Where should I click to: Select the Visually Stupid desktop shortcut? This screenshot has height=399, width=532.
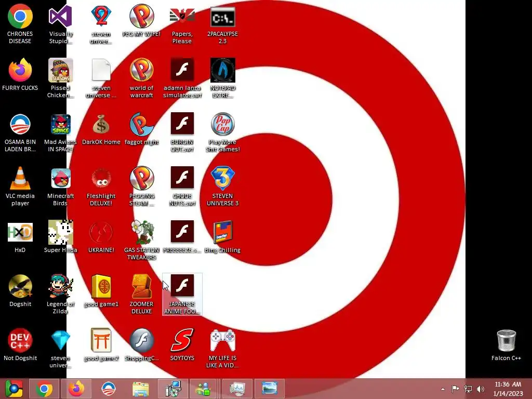60,24
